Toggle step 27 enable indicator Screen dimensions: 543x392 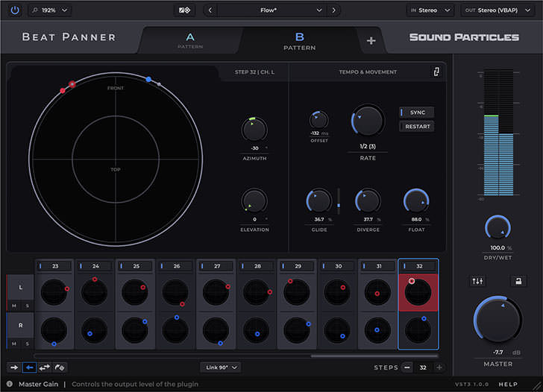click(x=202, y=266)
